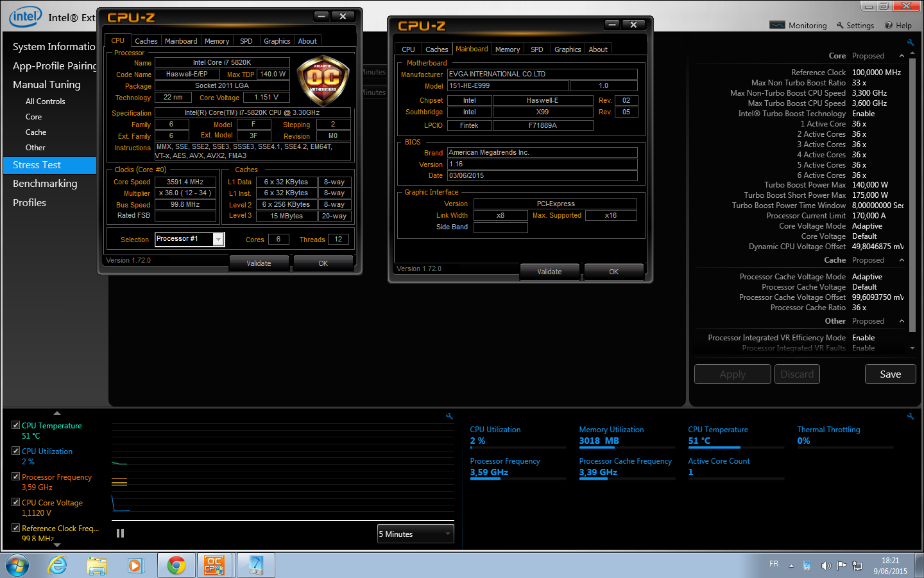
Task: Expand the 5 Minutes time range dropdown
Action: pos(447,534)
